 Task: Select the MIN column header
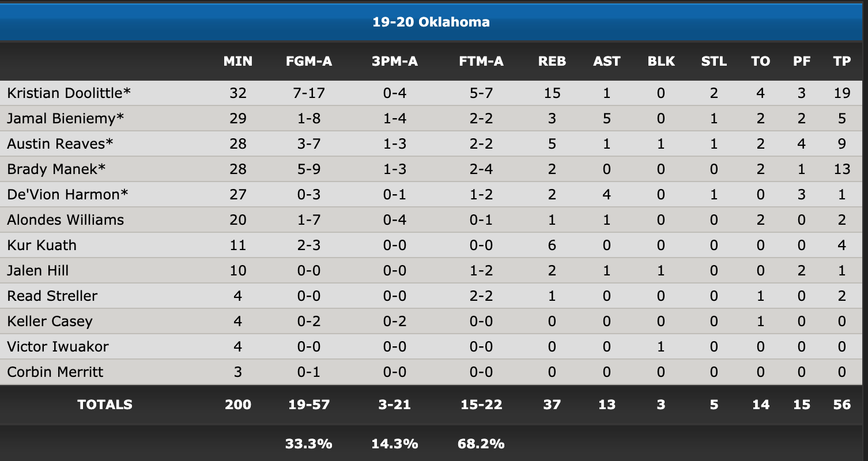[x=238, y=61]
